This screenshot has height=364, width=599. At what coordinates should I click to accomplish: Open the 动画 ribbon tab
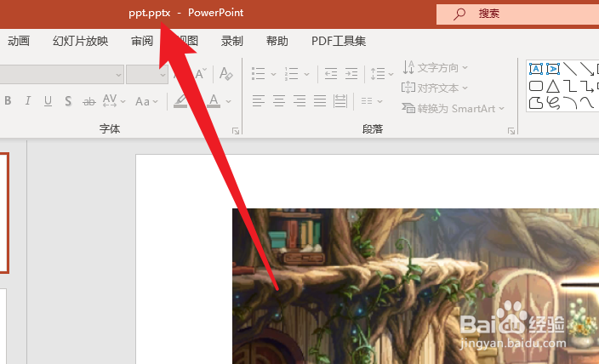(19, 41)
